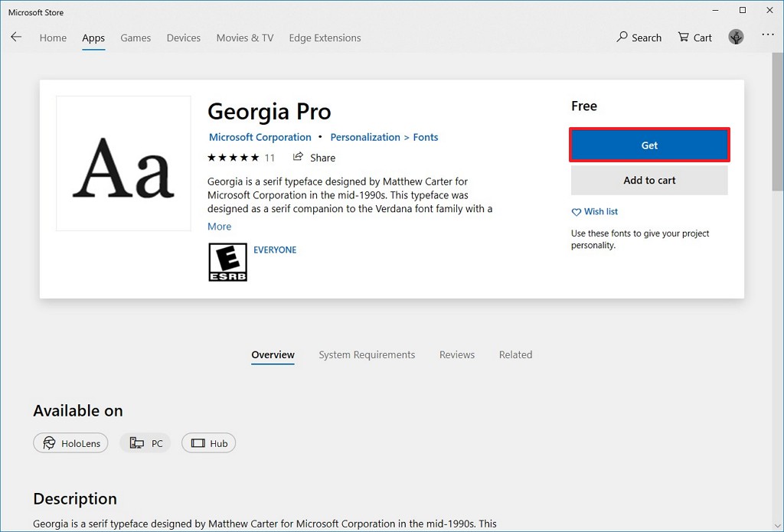Open the Personalization category link
Image resolution: width=784 pixels, height=532 pixels.
coord(365,137)
